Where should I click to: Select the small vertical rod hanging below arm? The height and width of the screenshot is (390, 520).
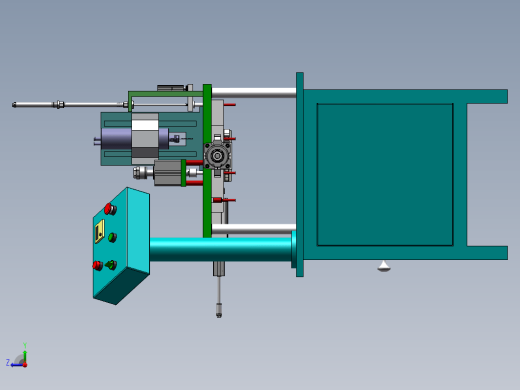219,297
